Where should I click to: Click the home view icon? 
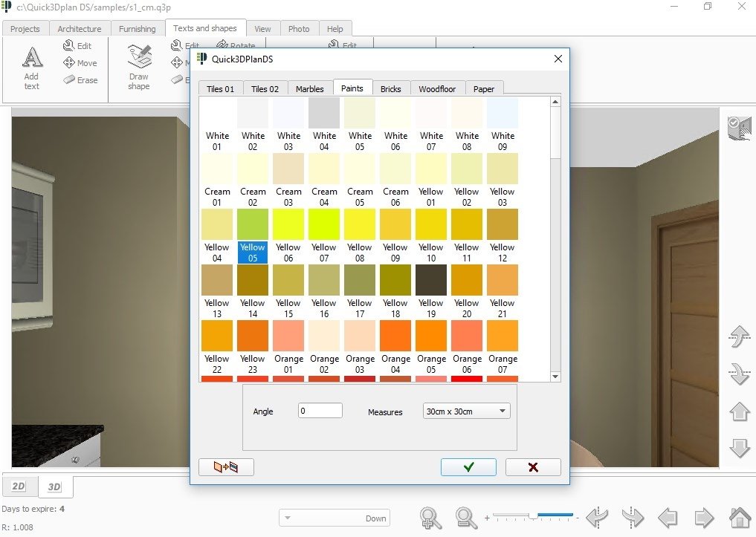click(x=740, y=518)
